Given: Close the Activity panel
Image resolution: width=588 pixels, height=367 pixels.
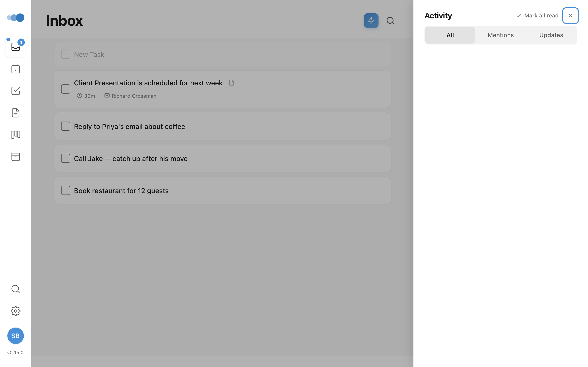Looking at the screenshot, I should (x=570, y=15).
